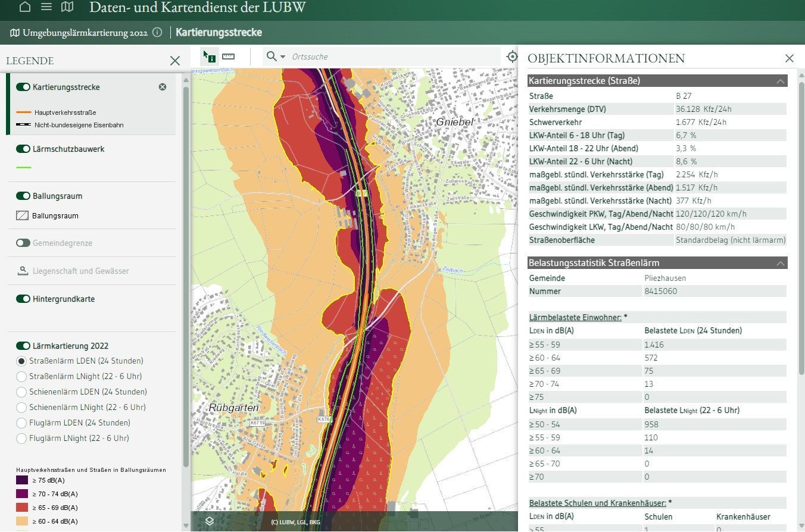The height and width of the screenshot is (532, 805).
Task: Open the search type dropdown arrow
Action: click(x=283, y=57)
